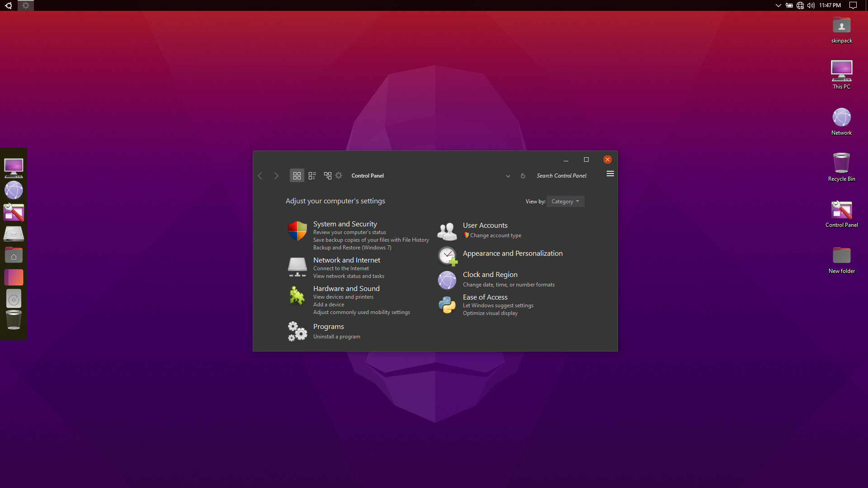Click the refresh arrow icon
This screenshot has height=488, width=868.
(523, 176)
